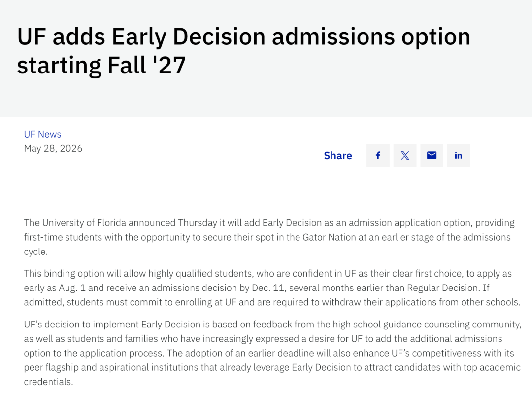Click the paragraph starting "This binding option"
The height and width of the screenshot is (397, 532).
(272, 288)
